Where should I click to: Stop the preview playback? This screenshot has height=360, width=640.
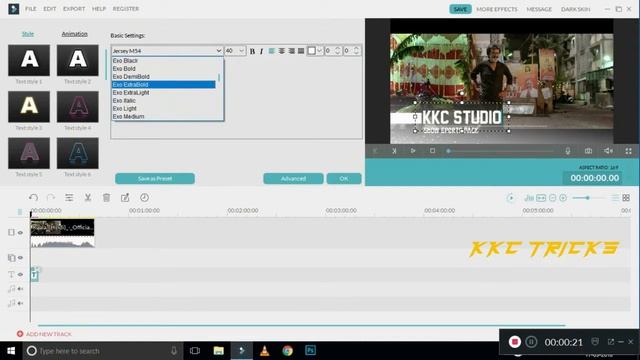point(432,151)
